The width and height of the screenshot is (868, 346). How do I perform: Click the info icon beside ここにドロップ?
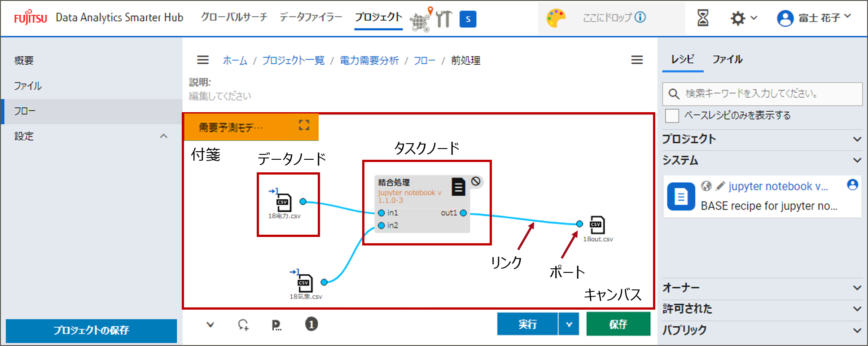[x=640, y=17]
